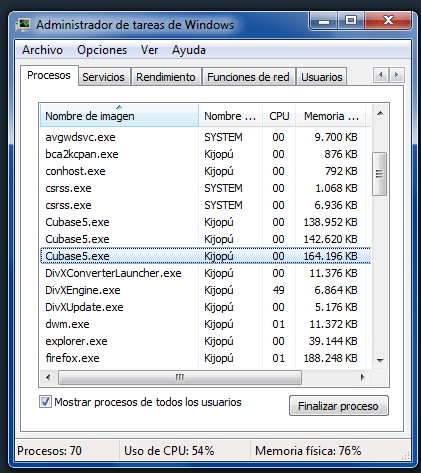The image size is (421, 473).
Task: Click SYSTEM user of avgwdsvc.exe row
Action: [x=223, y=137]
